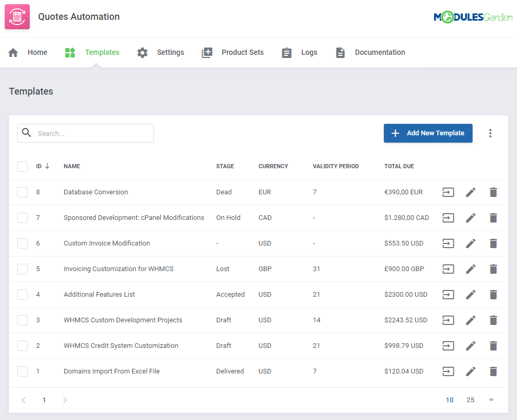Edit WHMCS Custom Development Projects template
Image resolution: width=517 pixels, height=420 pixels.
tap(471, 320)
